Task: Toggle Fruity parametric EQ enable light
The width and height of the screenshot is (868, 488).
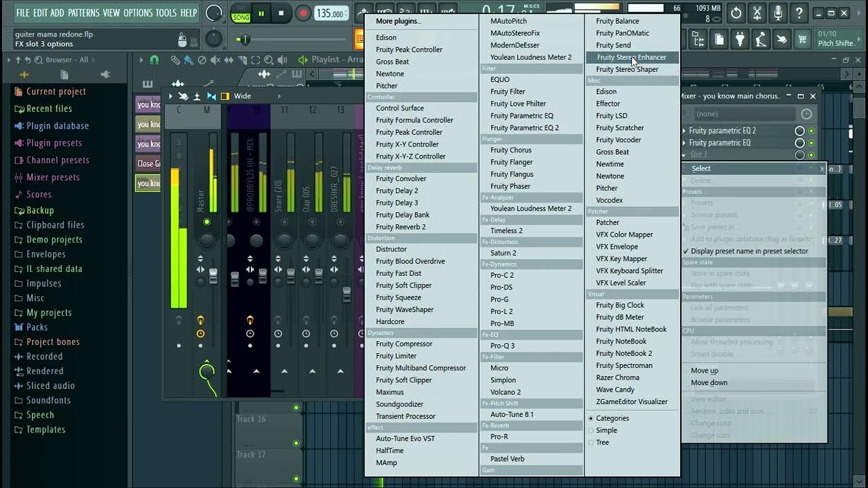Action: [811, 143]
